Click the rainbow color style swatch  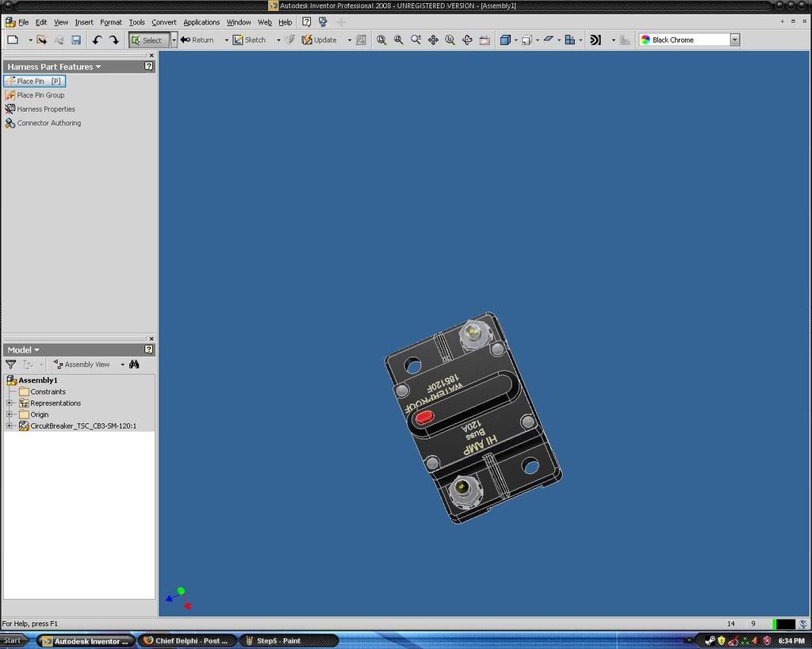pyautogui.click(x=645, y=40)
